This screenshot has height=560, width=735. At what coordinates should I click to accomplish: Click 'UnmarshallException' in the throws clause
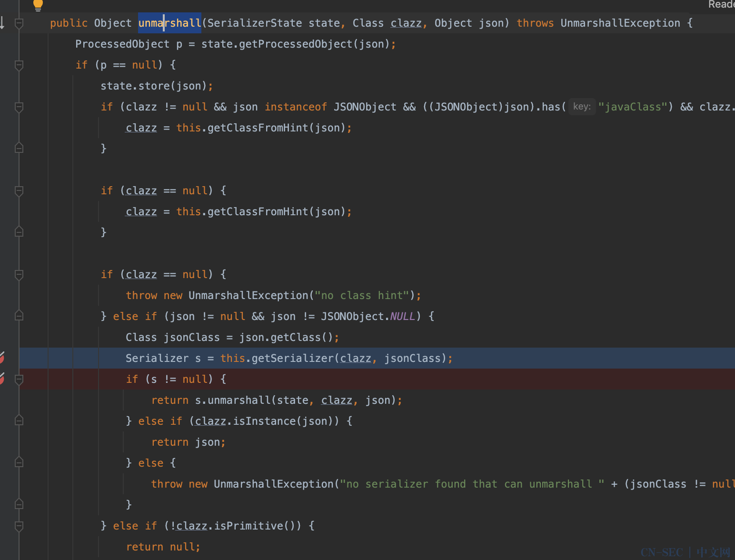[620, 23]
